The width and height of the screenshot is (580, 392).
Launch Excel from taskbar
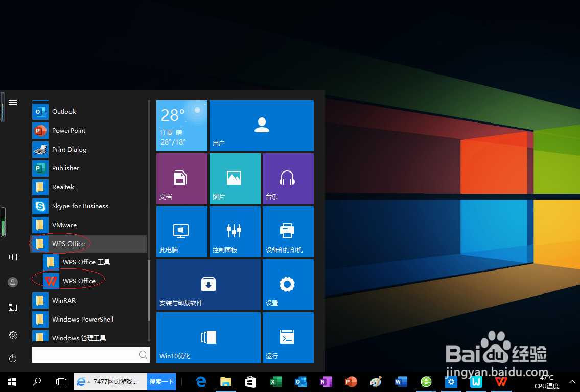click(x=275, y=382)
